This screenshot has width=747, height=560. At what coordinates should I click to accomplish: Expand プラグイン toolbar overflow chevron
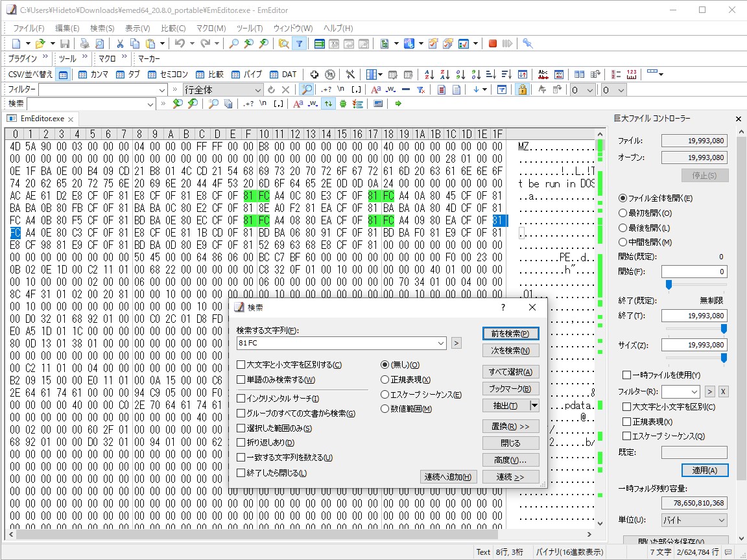tap(45, 56)
